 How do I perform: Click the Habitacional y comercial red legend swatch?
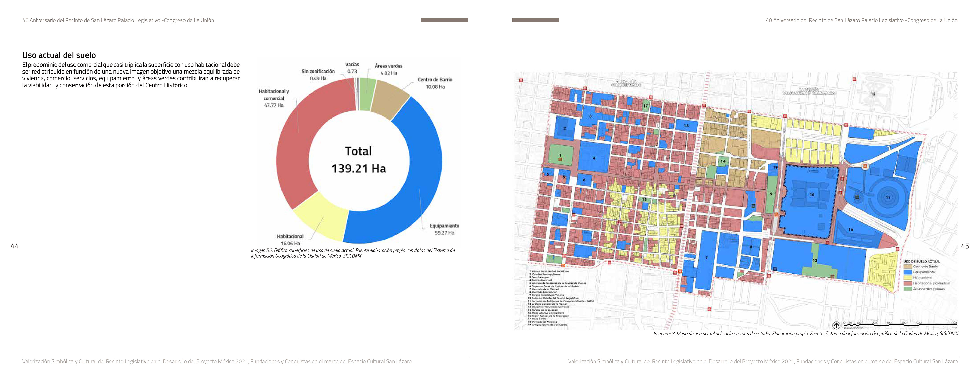pos(908,283)
